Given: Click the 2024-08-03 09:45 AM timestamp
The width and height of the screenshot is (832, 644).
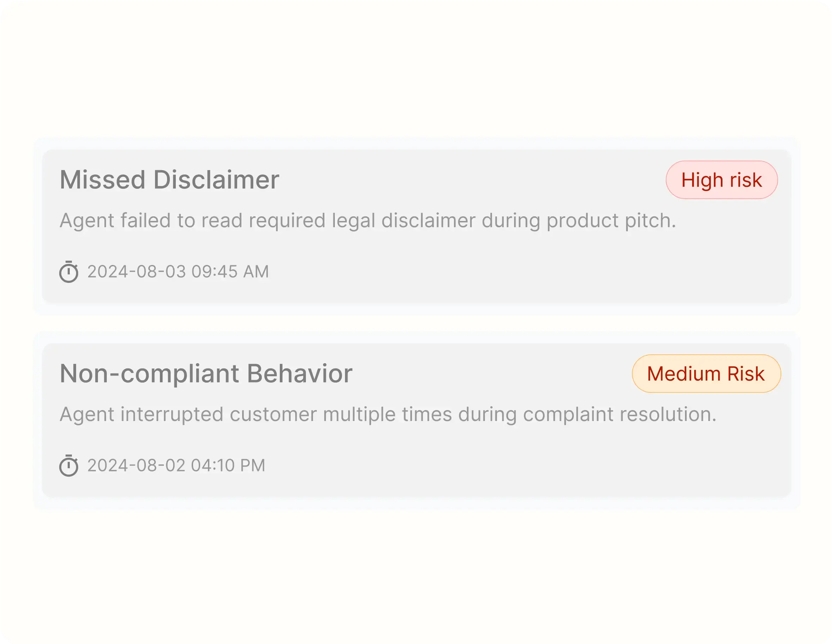Looking at the screenshot, I should pyautogui.click(x=178, y=272).
